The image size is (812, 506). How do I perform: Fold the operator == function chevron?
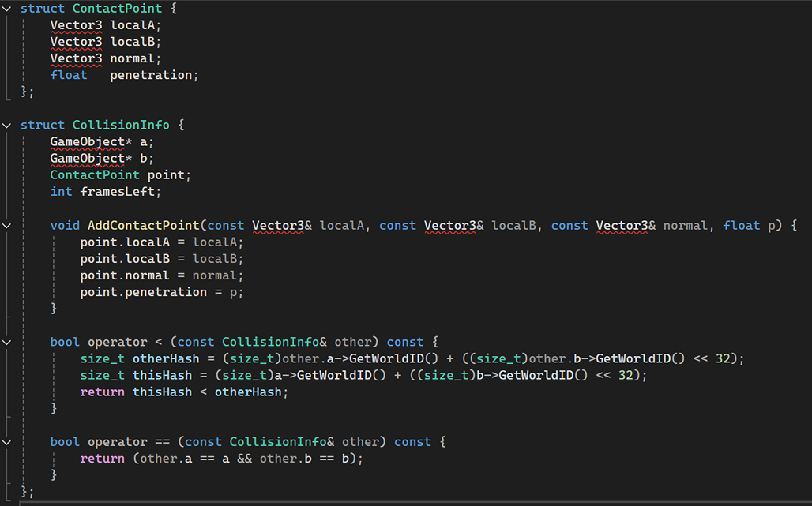(x=7, y=442)
